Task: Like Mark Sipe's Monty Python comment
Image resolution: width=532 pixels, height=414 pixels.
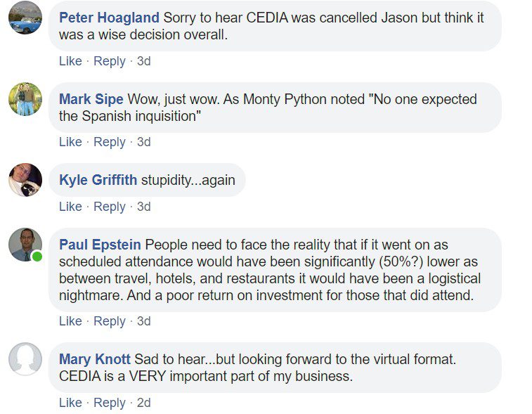Action: pyautogui.click(x=70, y=142)
